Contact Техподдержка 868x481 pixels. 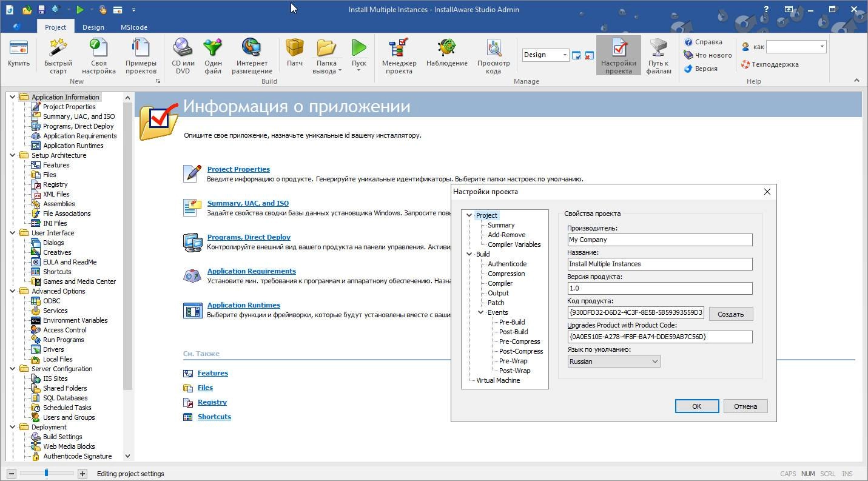coord(770,64)
